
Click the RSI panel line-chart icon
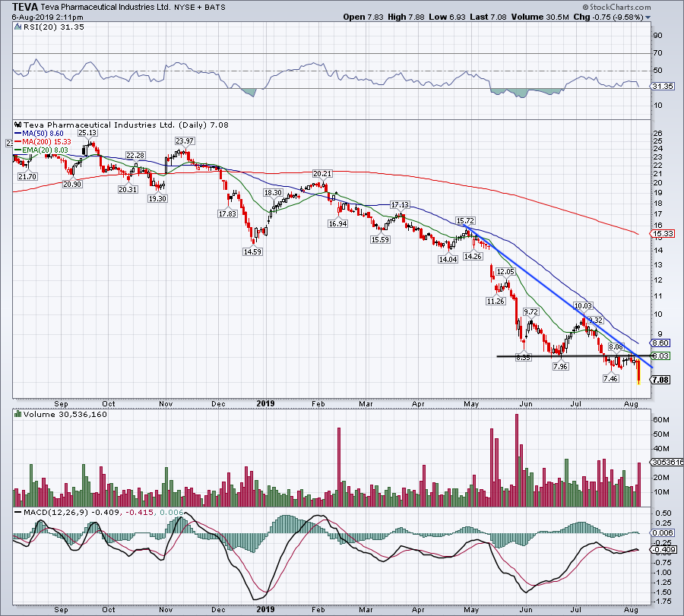(17, 27)
